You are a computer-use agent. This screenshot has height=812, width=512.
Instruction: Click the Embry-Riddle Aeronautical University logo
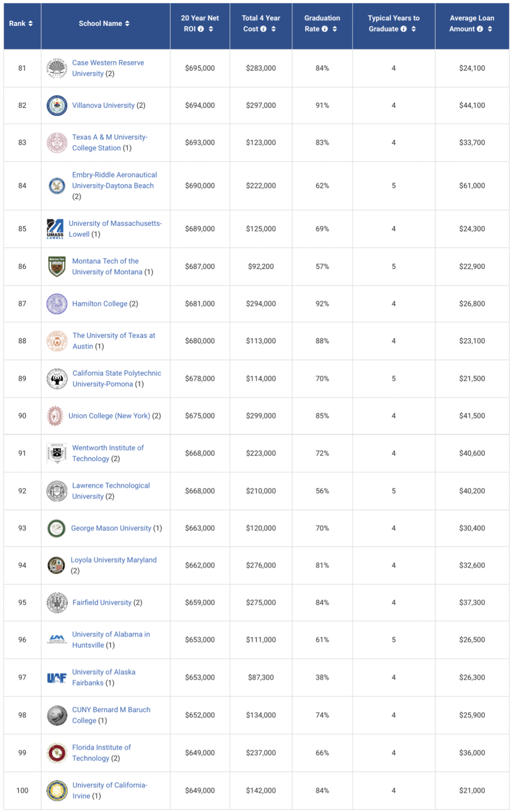coord(57,186)
